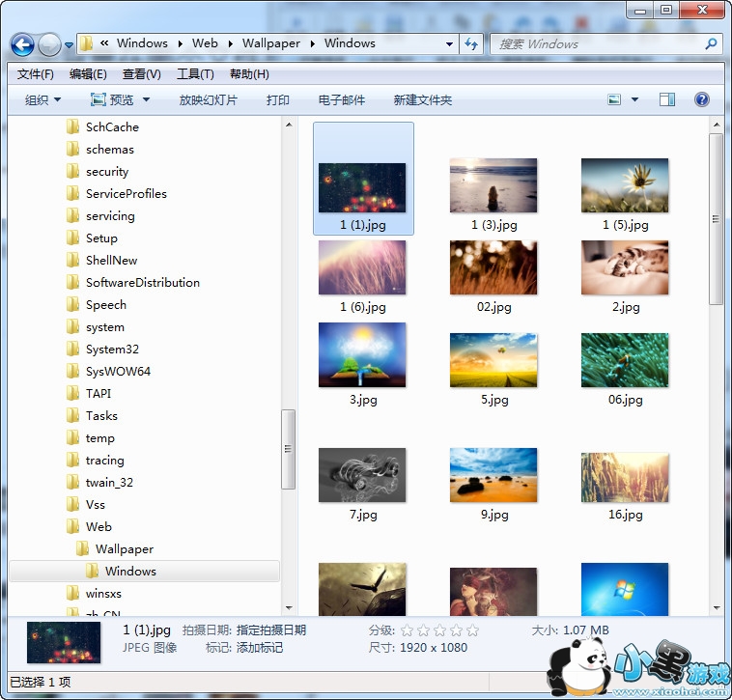Click the help question mark icon
The width and height of the screenshot is (732, 700).
pyautogui.click(x=702, y=99)
